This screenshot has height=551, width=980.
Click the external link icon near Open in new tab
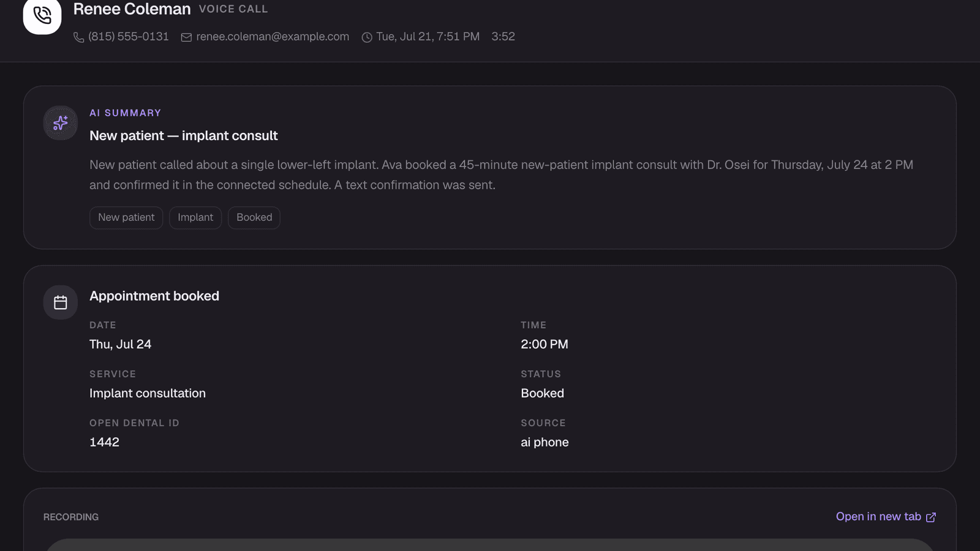coord(931,517)
